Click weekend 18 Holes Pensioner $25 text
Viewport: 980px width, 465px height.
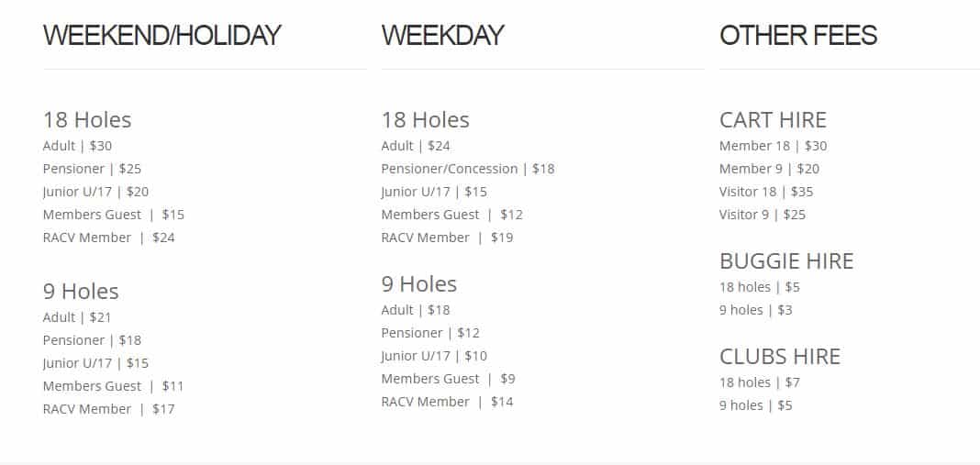[x=92, y=169]
